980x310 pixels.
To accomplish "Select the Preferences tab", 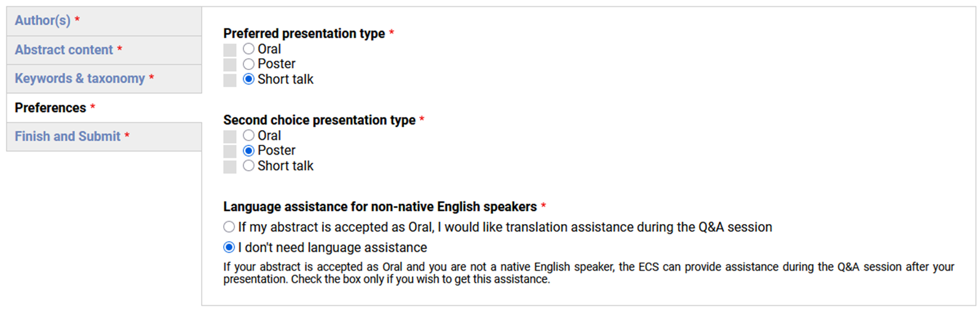I will (x=50, y=108).
